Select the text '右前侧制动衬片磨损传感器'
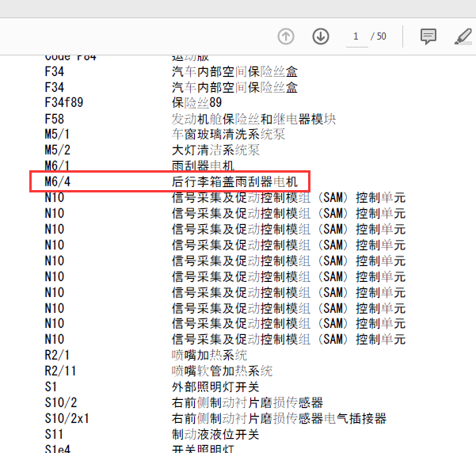The width and height of the screenshot is (476, 453). point(247,402)
